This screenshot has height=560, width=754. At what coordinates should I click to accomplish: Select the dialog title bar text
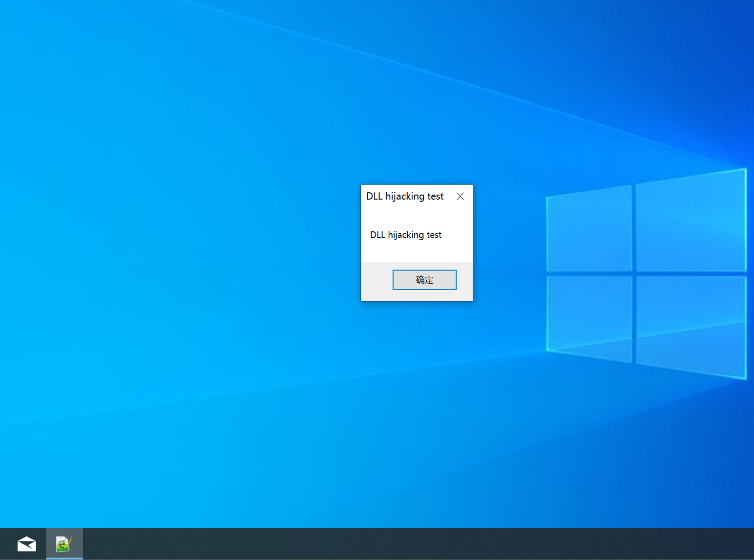click(x=405, y=196)
